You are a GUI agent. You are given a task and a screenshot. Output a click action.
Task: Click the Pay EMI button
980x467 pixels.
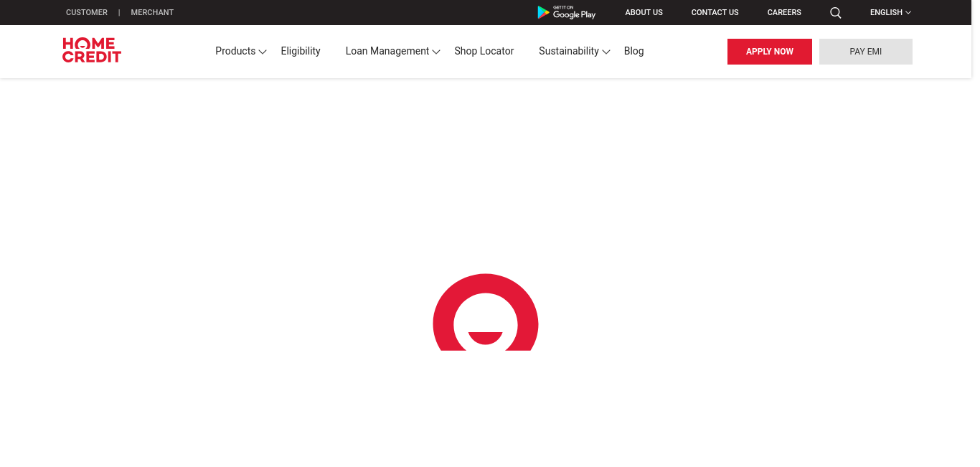tap(866, 52)
